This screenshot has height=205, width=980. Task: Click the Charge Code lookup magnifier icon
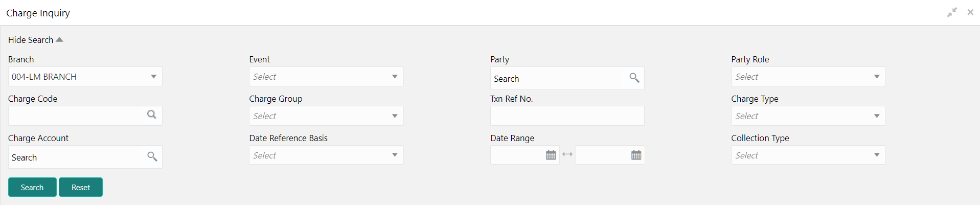pos(152,115)
